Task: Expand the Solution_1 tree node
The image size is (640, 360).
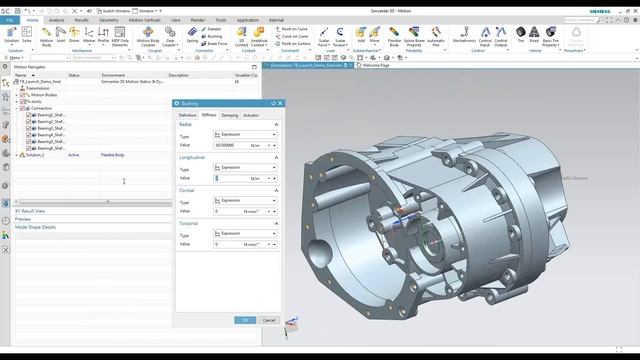Action: click(17, 155)
